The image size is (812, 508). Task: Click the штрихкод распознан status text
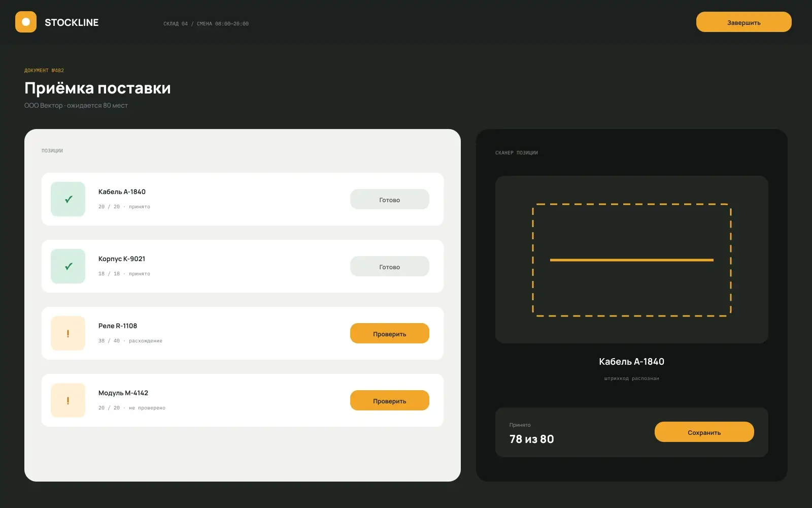pyautogui.click(x=631, y=378)
